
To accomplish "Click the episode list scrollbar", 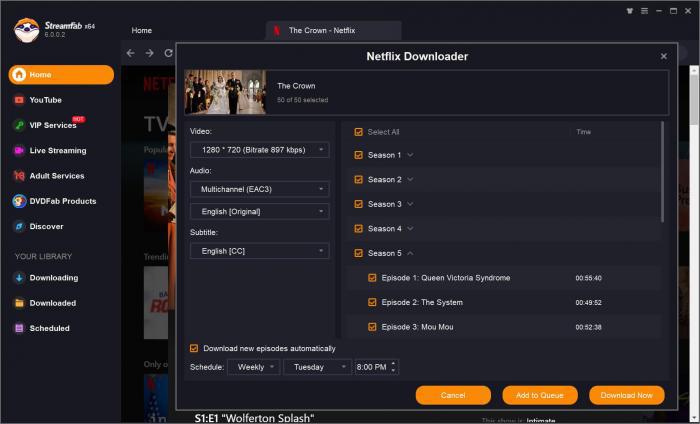I will click(x=662, y=172).
